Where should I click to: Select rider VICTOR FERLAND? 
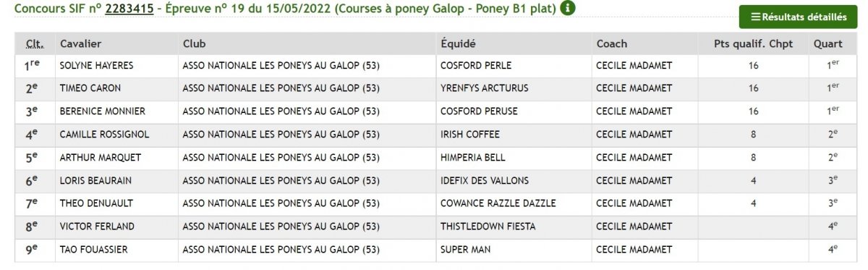click(x=97, y=227)
